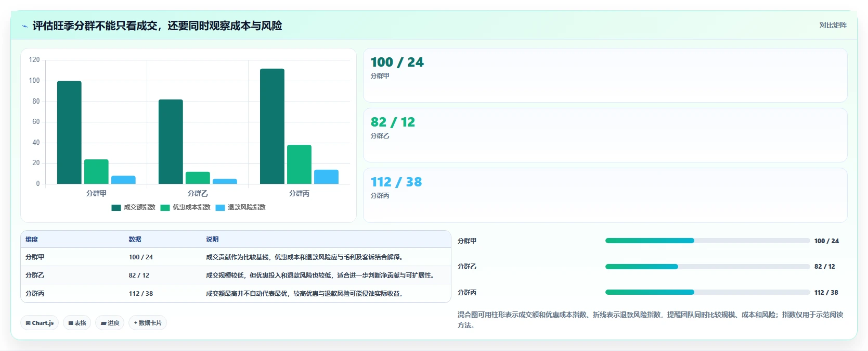Click the 分群丙 progress bar
This screenshot has height=351, width=868.
tap(707, 292)
